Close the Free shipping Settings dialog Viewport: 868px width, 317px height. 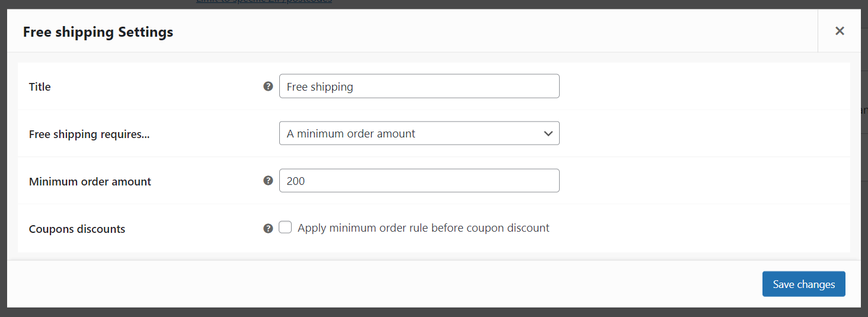(x=840, y=31)
